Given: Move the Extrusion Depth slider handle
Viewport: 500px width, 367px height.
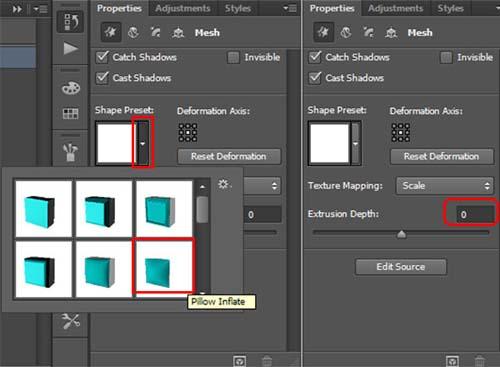Looking at the screenshot, I should 402,235.
